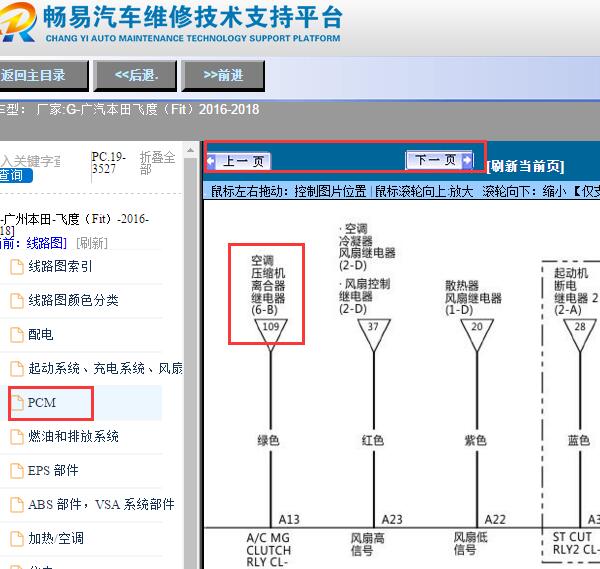Click document icon beside EPS 部件
Image resolution: width=600 pixels, height=569 pixels.
16,471
